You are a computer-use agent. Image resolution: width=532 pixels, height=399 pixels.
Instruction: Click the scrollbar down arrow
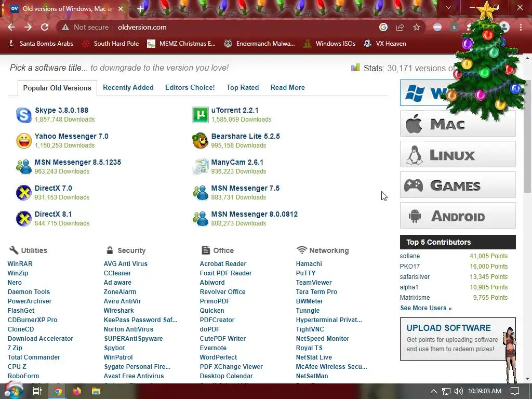pyautogui.click(x=528, y=379)
